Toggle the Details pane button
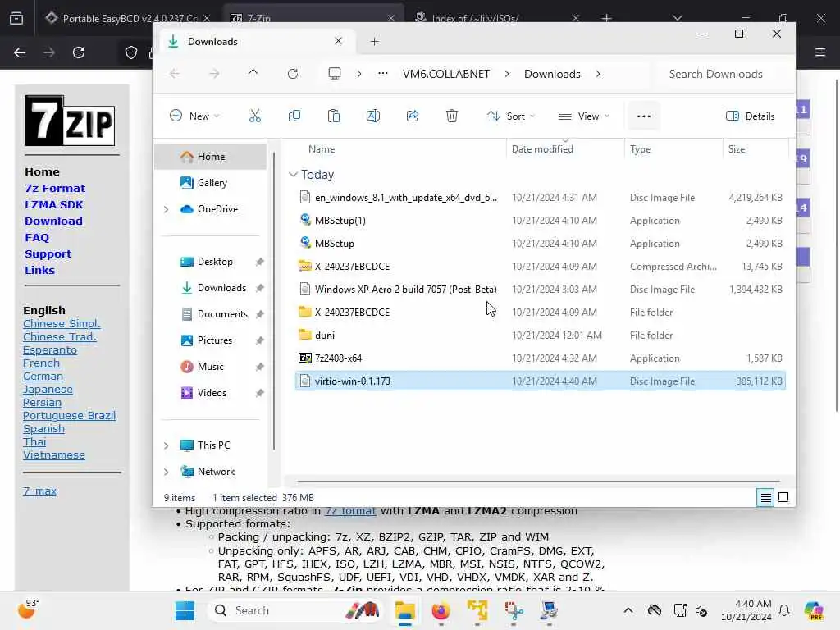The image size is (840, 630). point(750,116)
